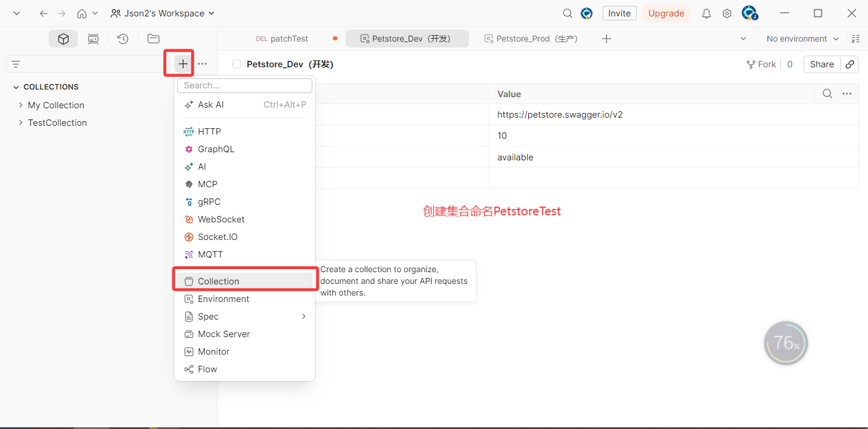Open the folder icon in sidebar header
The width and height of the screenshot is (868, 429).
(153, 39)
